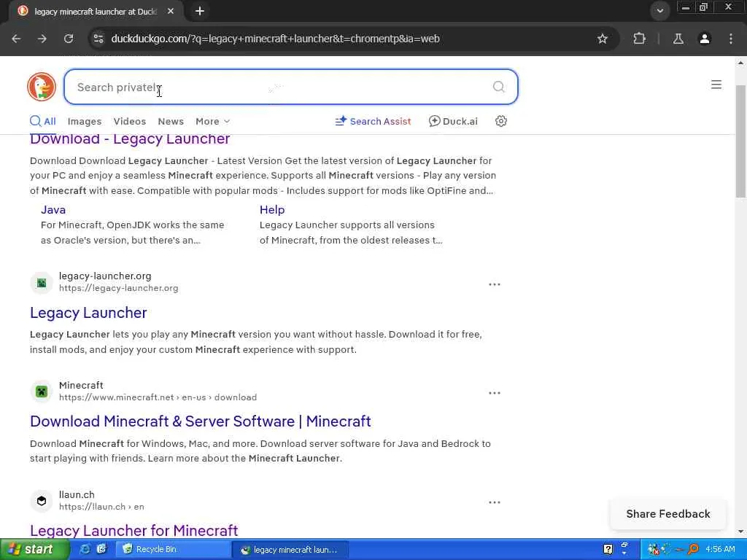Open Download Minecraft & Server Software result
The image size is (747, 560).
coord(200,421)
